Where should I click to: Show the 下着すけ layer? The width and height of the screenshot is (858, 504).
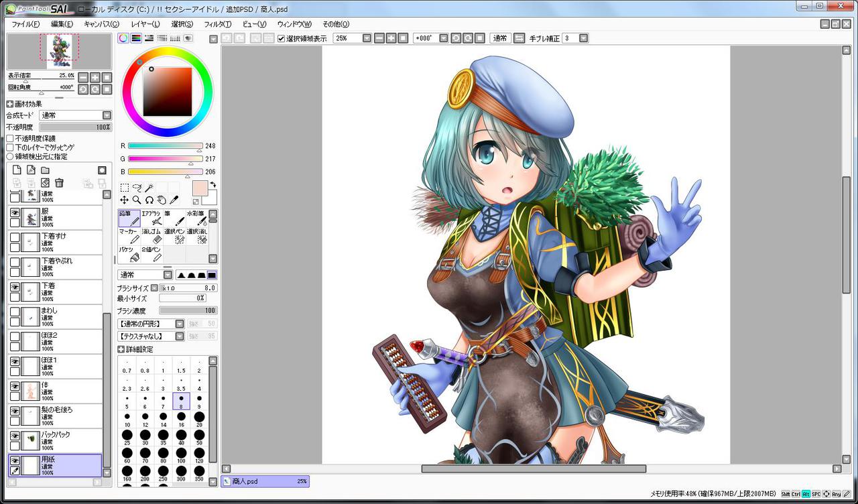point(15,237)
